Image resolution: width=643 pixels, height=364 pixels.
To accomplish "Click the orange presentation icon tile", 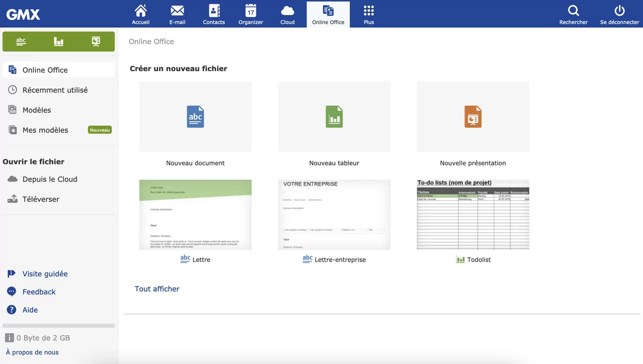I will [473, 117].
